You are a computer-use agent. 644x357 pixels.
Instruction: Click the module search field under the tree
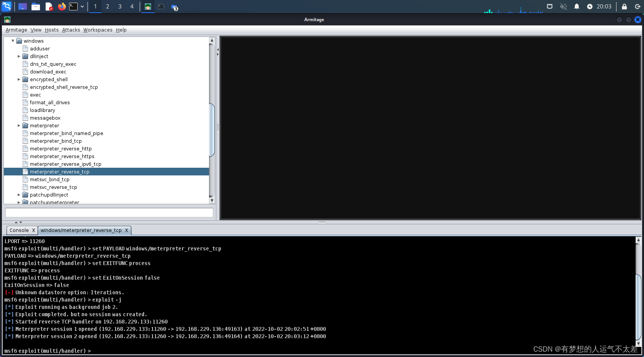109,213
